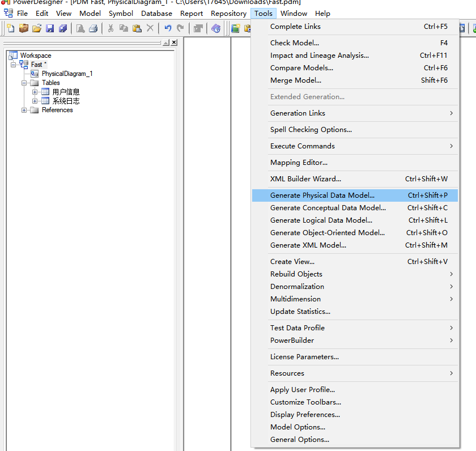Click the Tables folder icon
Image resolution: width=476 pixels, height=451 pixels.
(35, 83)
